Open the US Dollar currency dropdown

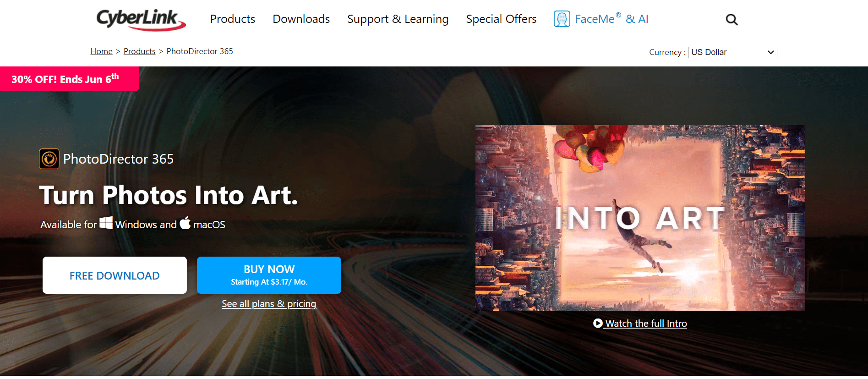732,52
